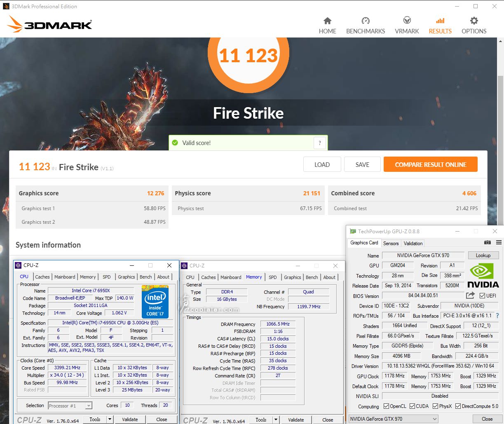Screen dimensions: 504x424
Task: Click the question mark beside Bus Interface
Action: [497, 316]
